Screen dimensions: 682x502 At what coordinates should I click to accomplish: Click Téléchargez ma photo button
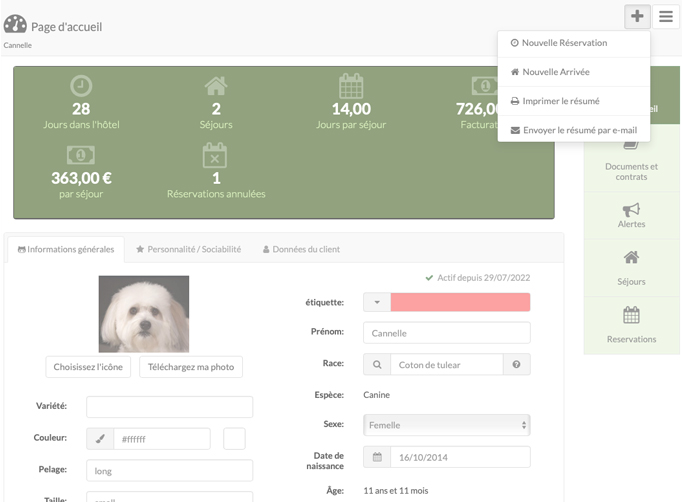point(191,367)
